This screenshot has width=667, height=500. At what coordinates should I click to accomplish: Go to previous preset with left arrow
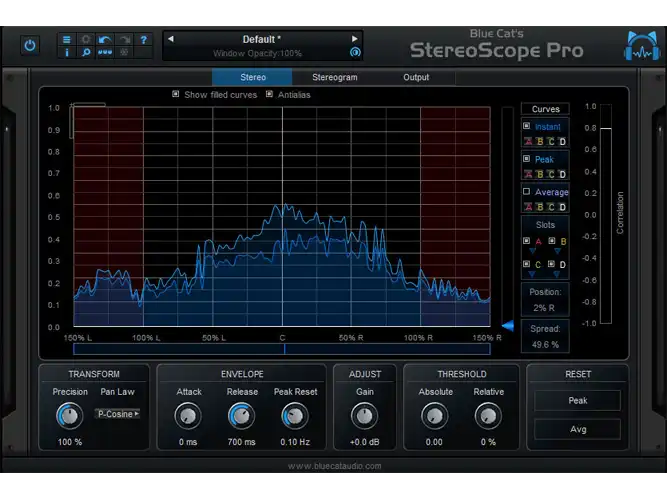coord(171,39)
